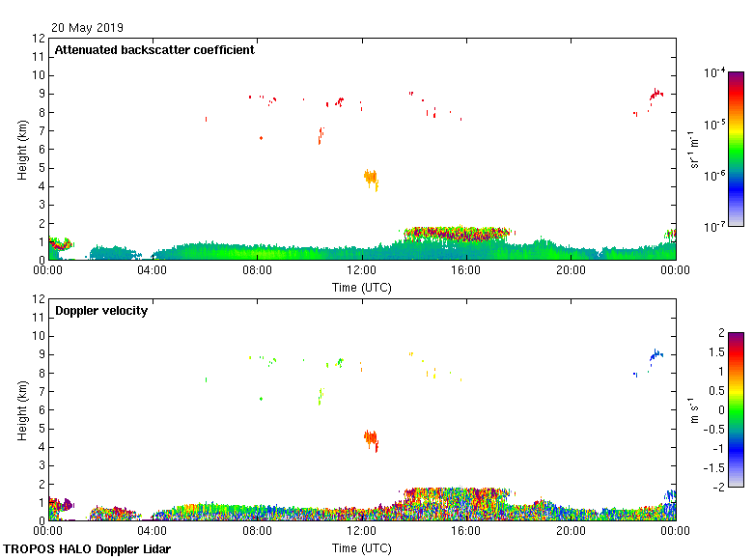This screenshot has height=560, width=753.
Task: Click the 'Height (km)' label of the backscatter plot
Action: click(x=21, y=149)
